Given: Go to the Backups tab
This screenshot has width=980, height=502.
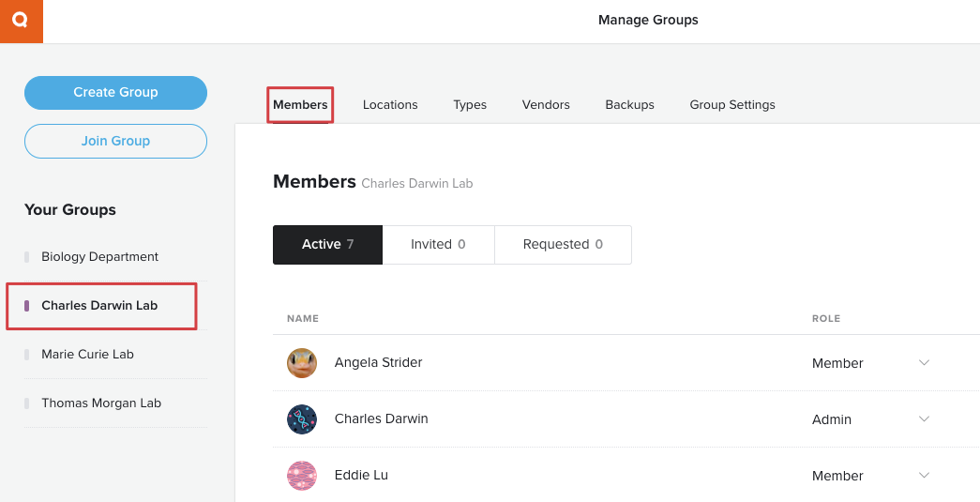Looking at the screenshot, I should click(x=629, y=105).
